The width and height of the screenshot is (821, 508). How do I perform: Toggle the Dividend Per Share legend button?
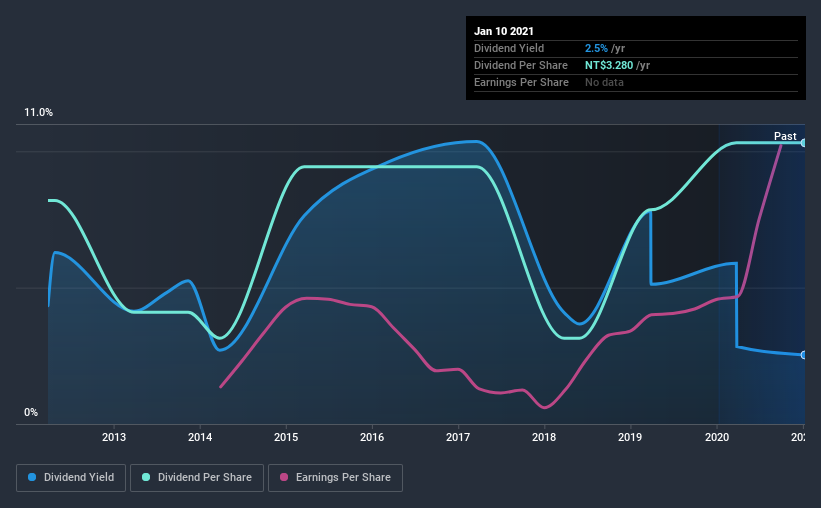coord(197,478)
